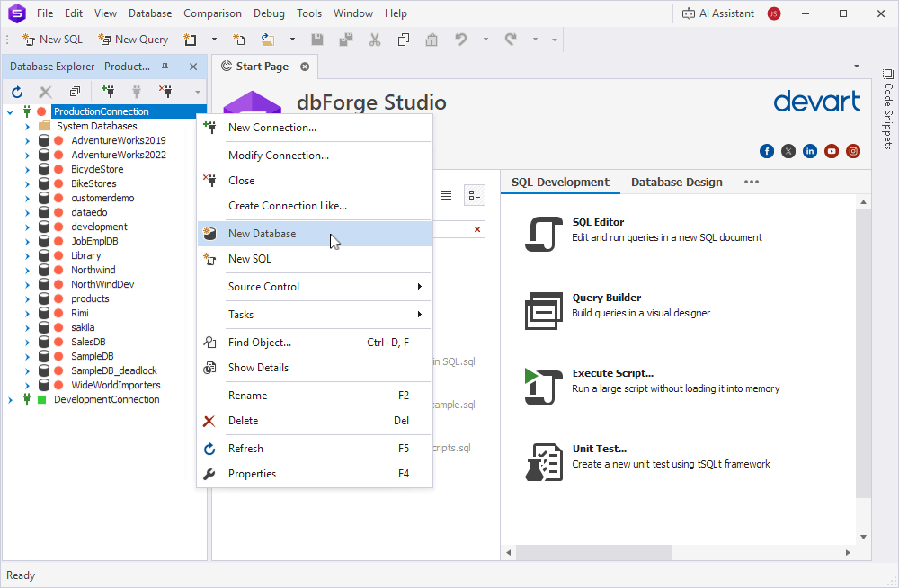
Task: Click the user account avatar icon
Action: point(774,13)
